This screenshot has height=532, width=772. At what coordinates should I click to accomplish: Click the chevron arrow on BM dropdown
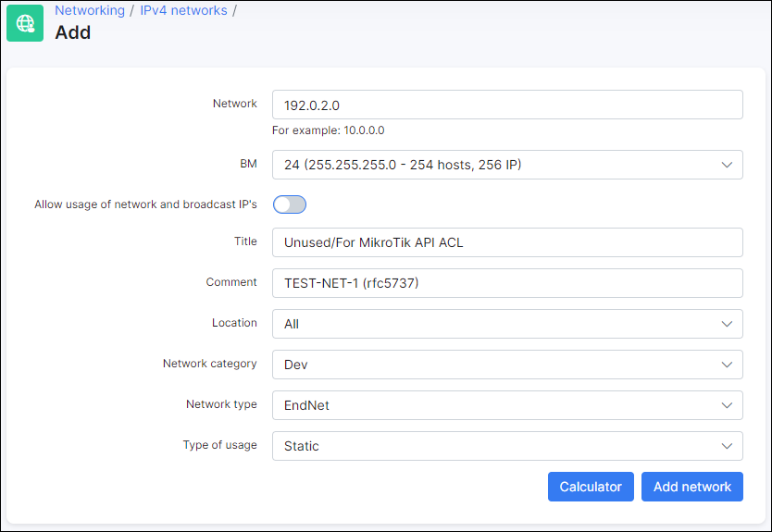pyautogui.click(x=727, y=165)
